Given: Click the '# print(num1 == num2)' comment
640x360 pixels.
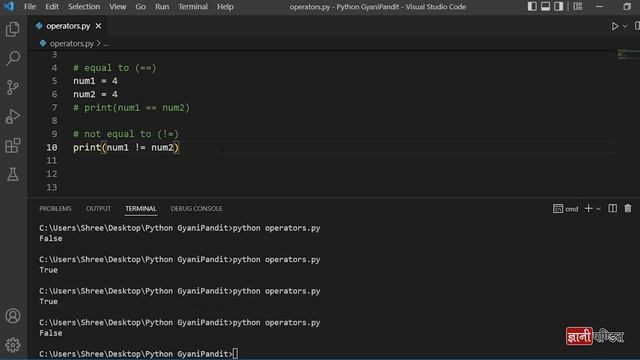Looking at the screenshot, I should [x=131, y=108].
